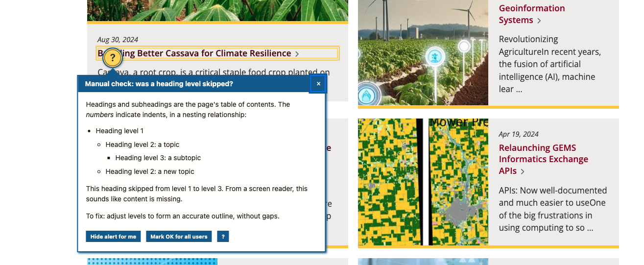Click the Apr 19, 2024 date label
The image size is (644, 265).
click(x=519, y=134)
